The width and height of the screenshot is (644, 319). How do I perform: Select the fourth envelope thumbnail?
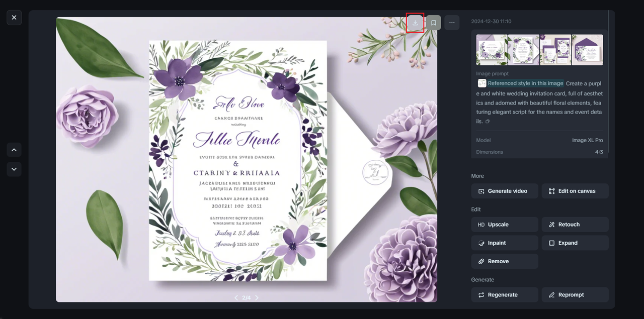588,50
